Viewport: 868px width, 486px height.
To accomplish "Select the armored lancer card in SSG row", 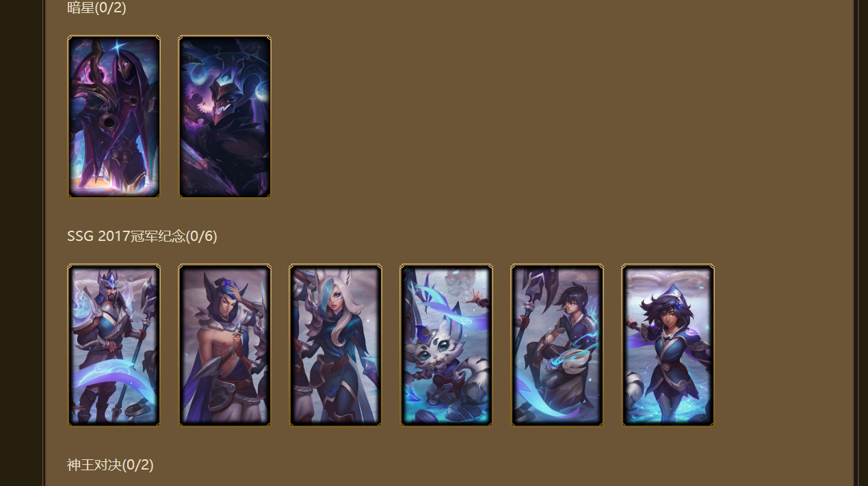I will pyautogui.click(x=114, y=345).
